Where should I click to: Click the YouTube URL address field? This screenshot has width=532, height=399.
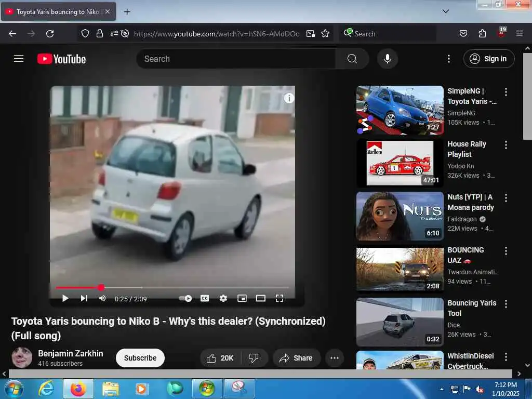click(217, 34)
